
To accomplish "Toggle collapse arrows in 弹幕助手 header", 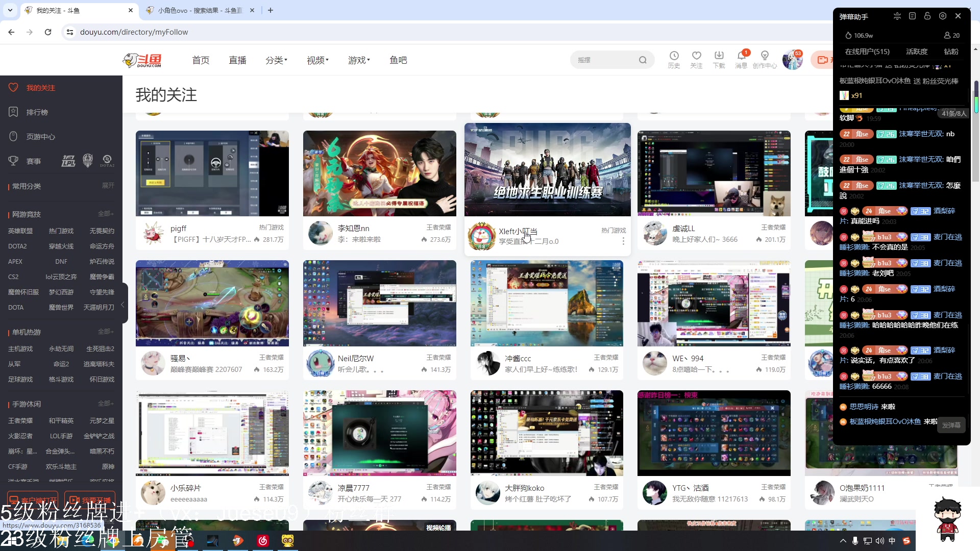I will point(897,16).
